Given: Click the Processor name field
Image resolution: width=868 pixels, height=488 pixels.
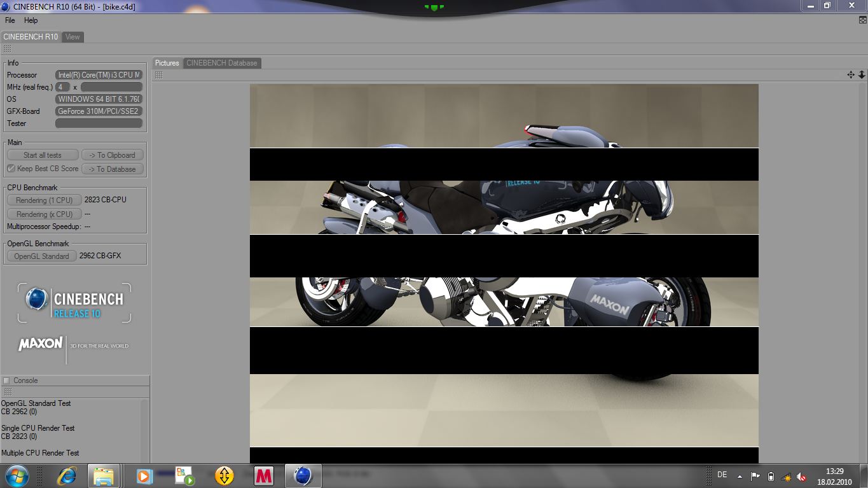Looking at the screenshot, I should (x=99, y=75).
